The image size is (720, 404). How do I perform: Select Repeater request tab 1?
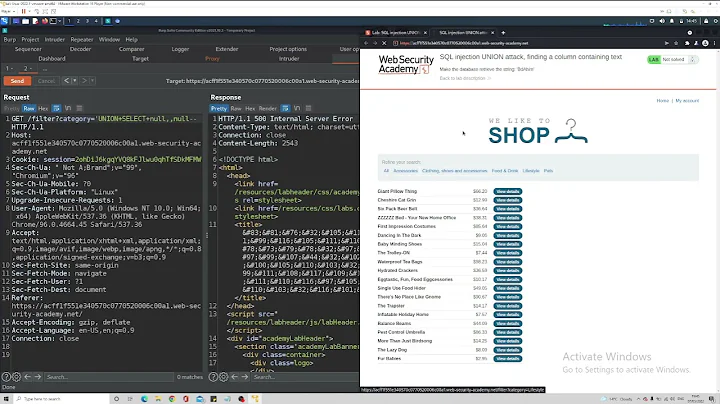coord(9,68)
